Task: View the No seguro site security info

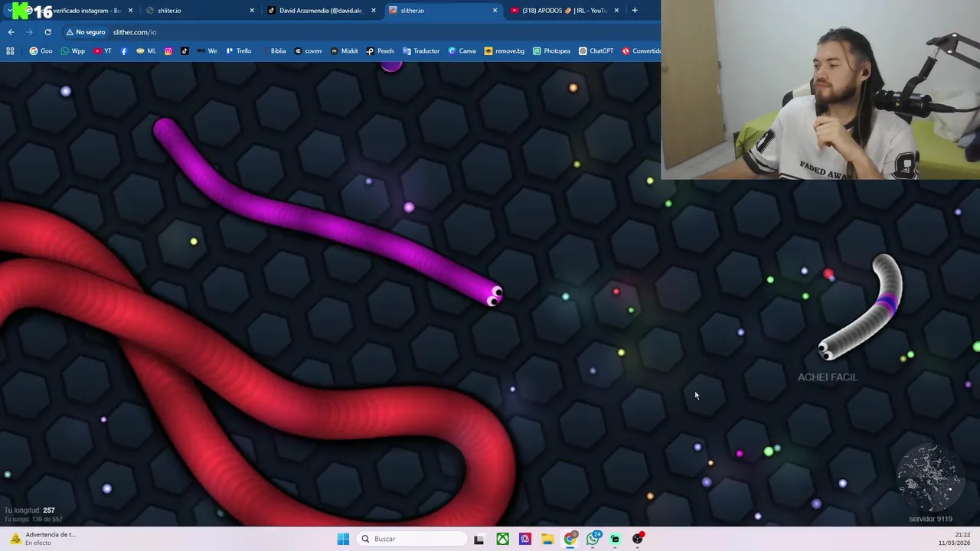Action: point(86,32)
